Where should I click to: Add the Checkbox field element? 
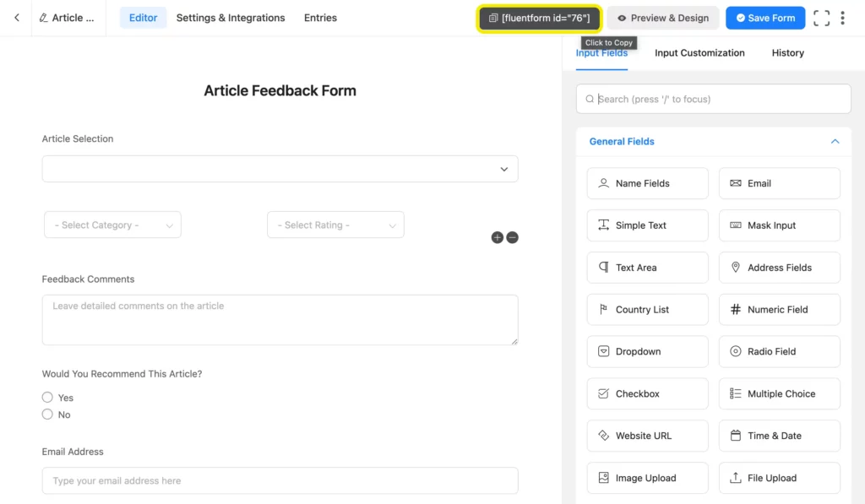(x=648, y=393)
